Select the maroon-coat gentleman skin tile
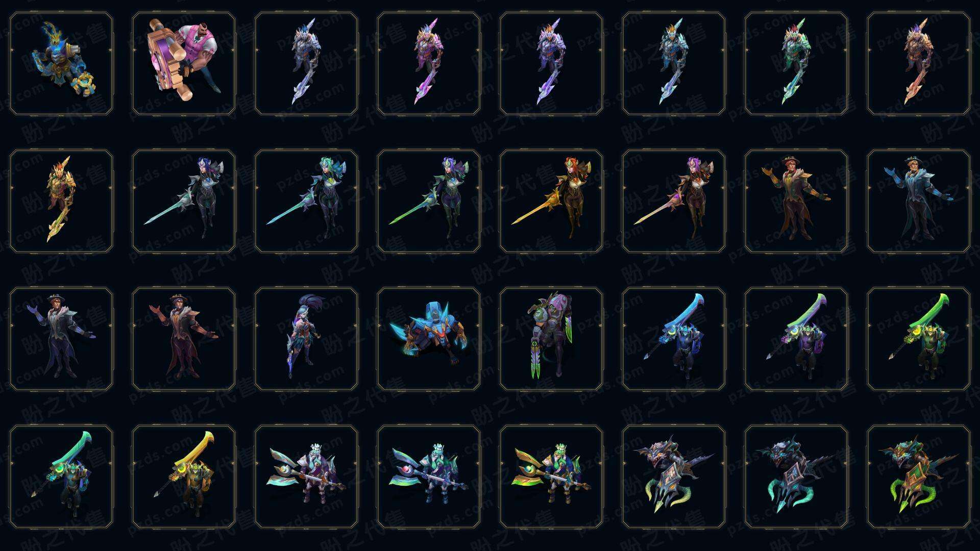The height and width of the screenshot is (551, 980). [184, 339]
